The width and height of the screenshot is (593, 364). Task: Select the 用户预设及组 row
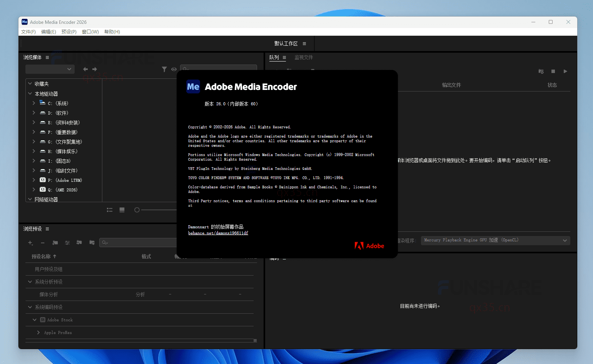pos(139,269)
